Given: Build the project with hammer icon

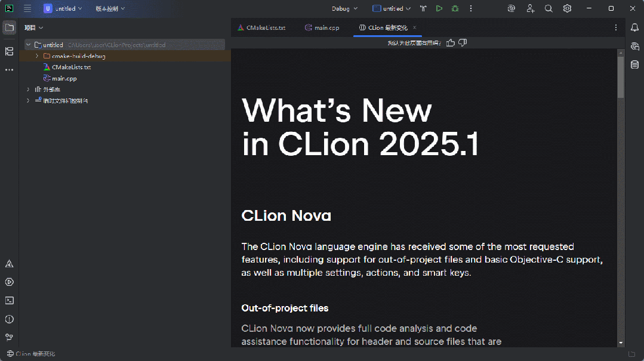Looking at the screenshot, I should 423,8.
